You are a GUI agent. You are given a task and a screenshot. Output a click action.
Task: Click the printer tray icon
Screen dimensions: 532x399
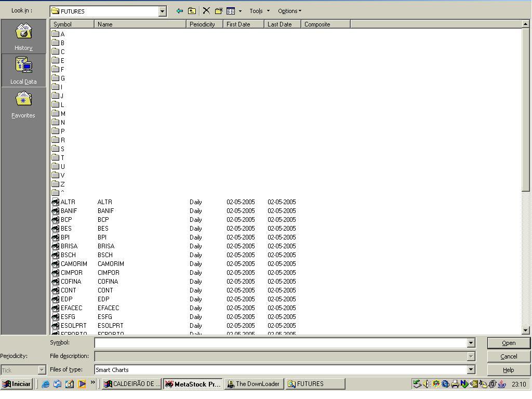(455, 384)
